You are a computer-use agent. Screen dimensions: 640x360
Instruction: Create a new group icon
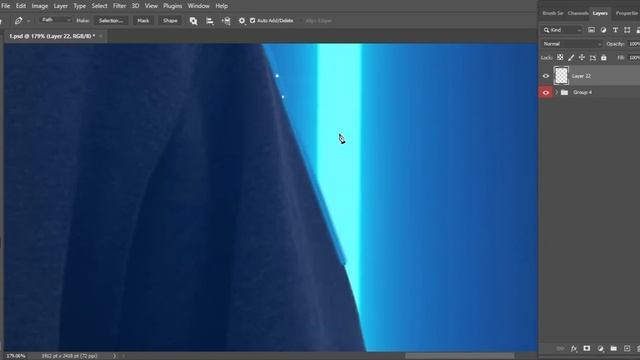tap(613, 348)
